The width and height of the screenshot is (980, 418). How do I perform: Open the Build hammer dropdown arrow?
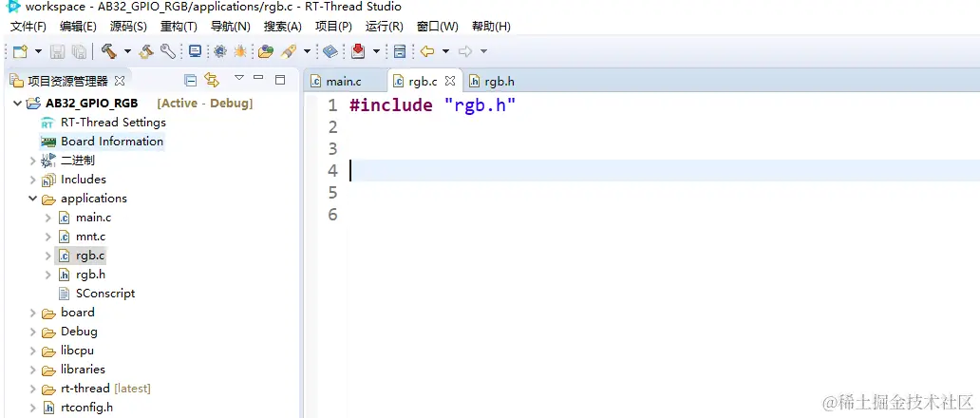click(127, 51)
